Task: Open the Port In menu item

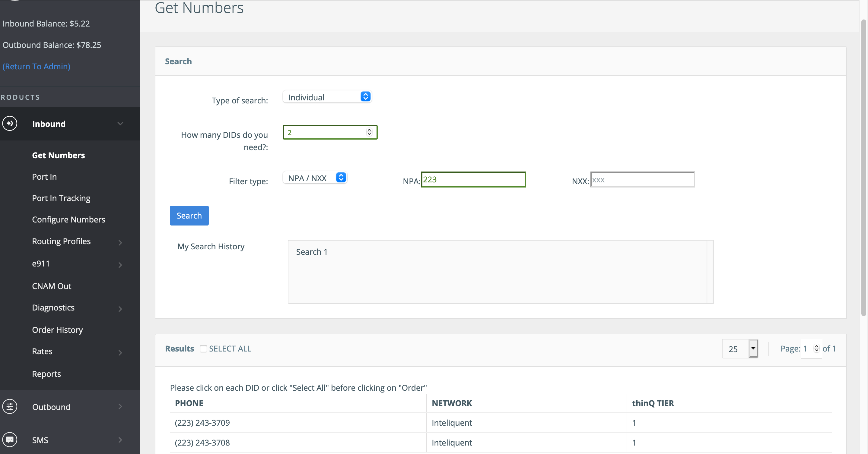Action: [x=44, y=177]
